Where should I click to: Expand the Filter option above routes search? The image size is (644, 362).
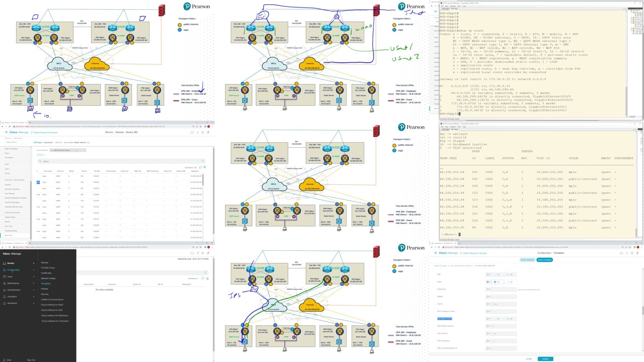pyautogui.click(x=41, y=155)
